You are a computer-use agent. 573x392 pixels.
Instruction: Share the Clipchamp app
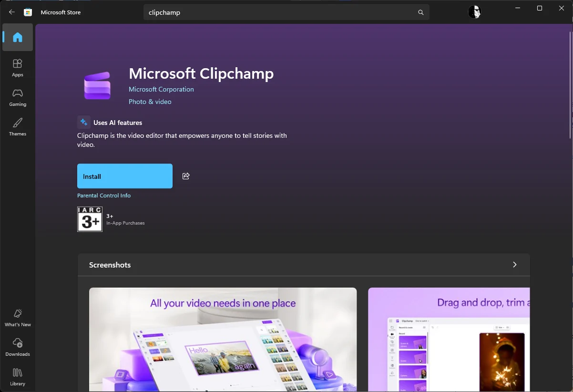click(186, 176)
